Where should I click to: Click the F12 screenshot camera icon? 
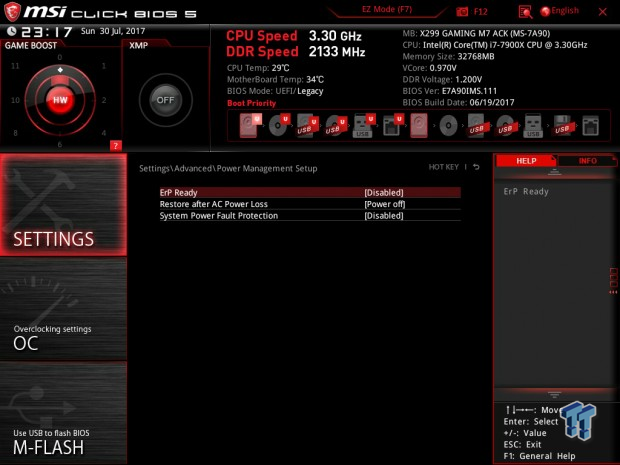click(x=462, y=12)
